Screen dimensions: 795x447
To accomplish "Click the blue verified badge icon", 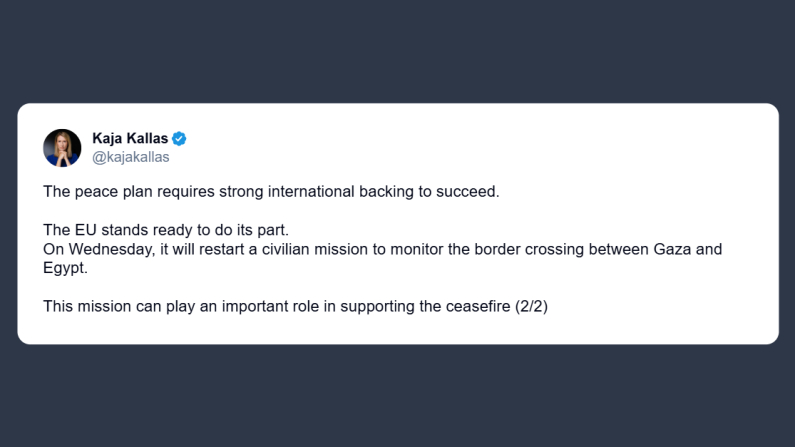I will pyautogui.click(x=179, y=139).
